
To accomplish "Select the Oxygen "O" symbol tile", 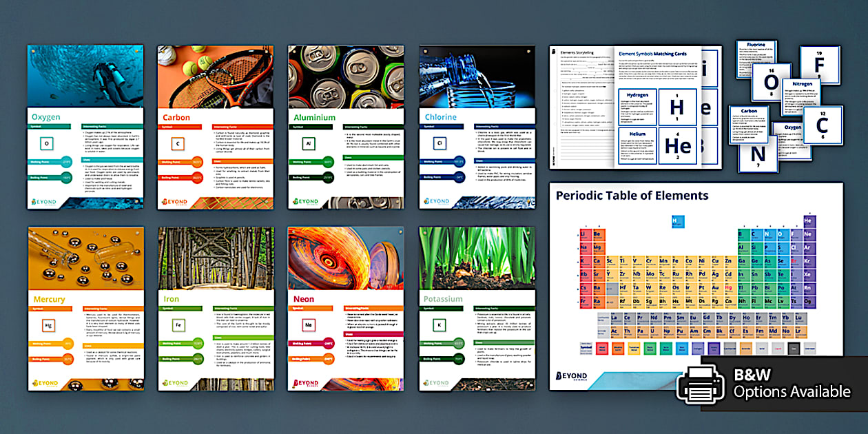I will tap(47, 143).
